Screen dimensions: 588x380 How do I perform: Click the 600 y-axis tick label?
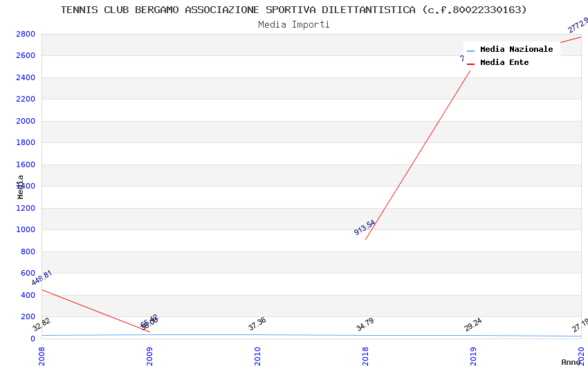pyautogui.click(x=28, y=274)
